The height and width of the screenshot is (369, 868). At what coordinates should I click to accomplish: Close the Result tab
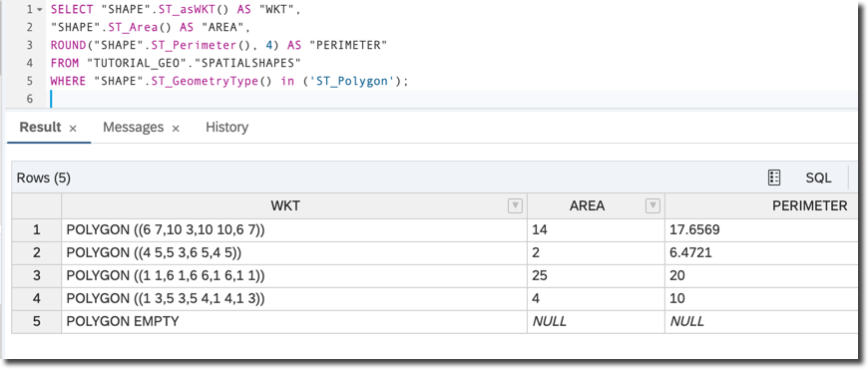click(x=73, y=129)
